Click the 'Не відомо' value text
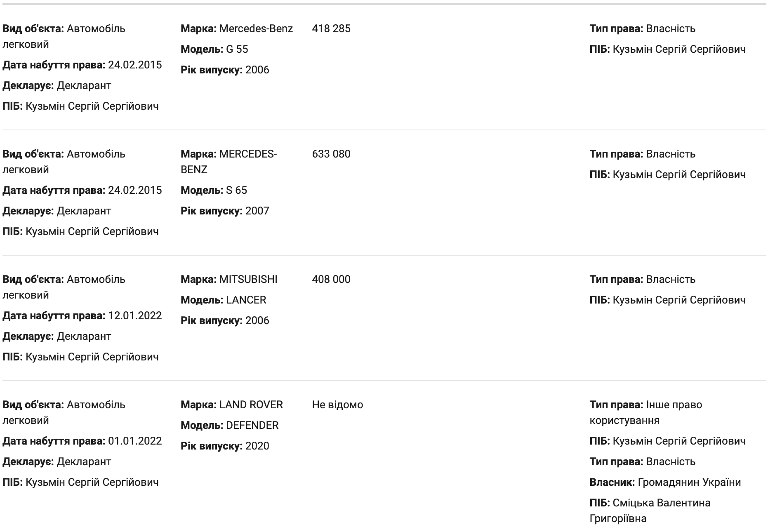 (337, 405)
